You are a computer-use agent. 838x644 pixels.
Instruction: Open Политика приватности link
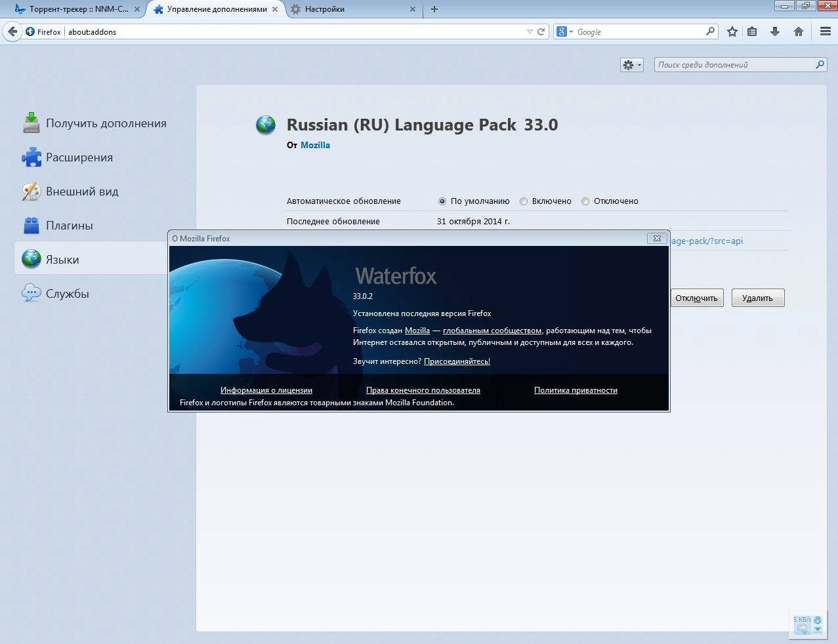[x=576, y=390]
